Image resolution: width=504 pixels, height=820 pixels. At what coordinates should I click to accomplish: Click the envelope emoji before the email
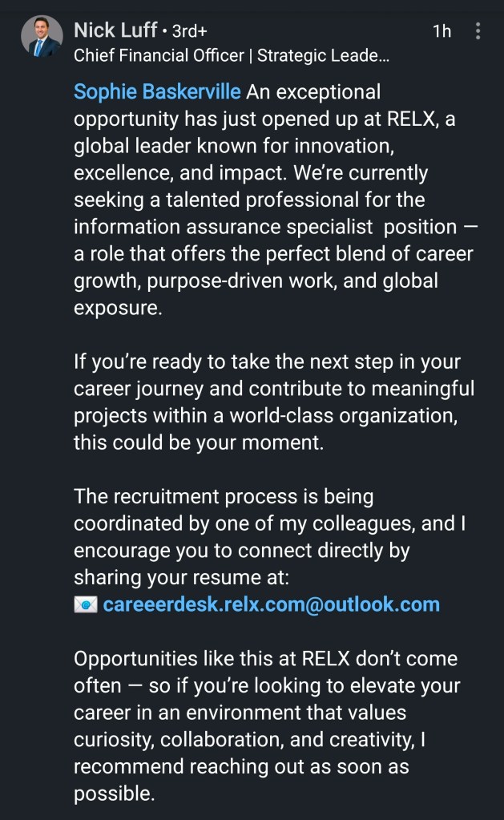[85, 604]
